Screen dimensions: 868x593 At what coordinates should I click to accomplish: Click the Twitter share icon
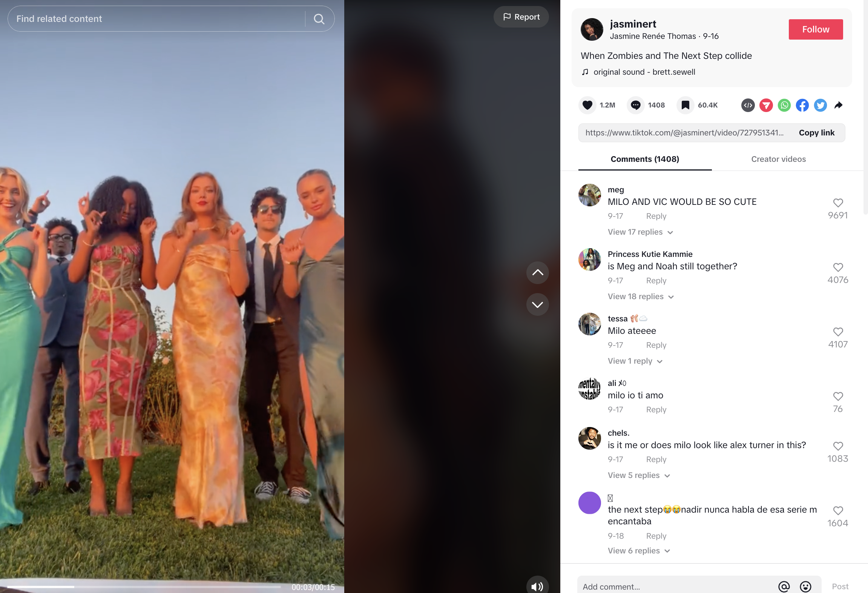pos(820,105)
